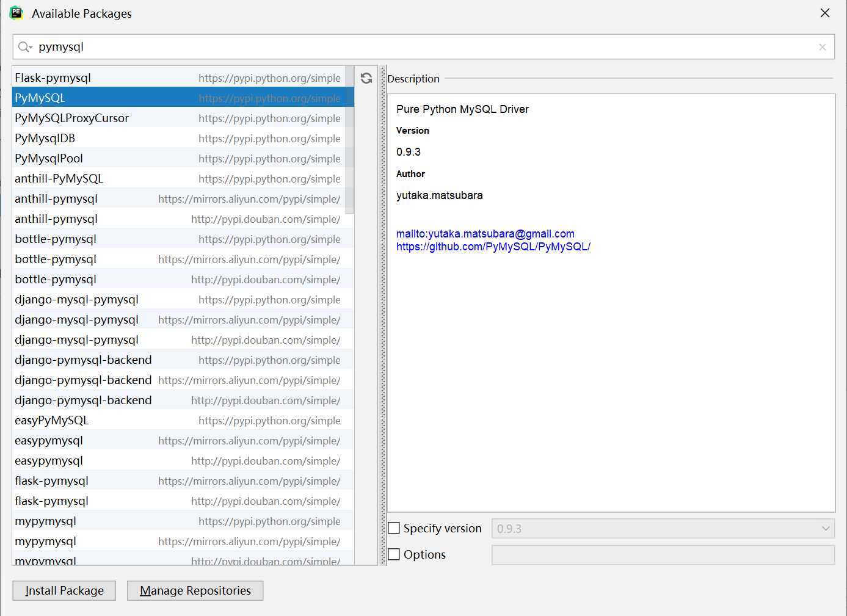Select django-pymysql-backend from pypi.douban.com
The height and width of the screenshot is (616, 847).
click(183, 400)
